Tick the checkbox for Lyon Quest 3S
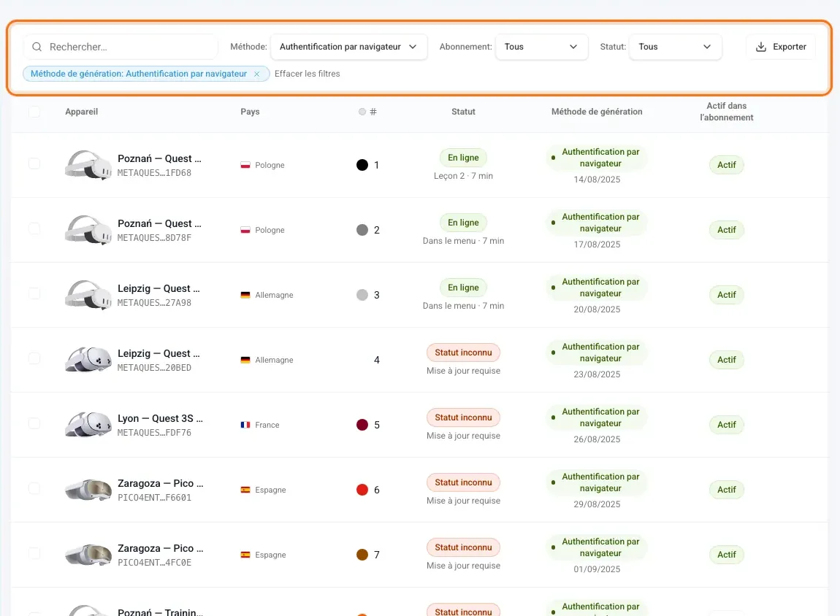This screenshot has height=616, width=840. [34, 423]
